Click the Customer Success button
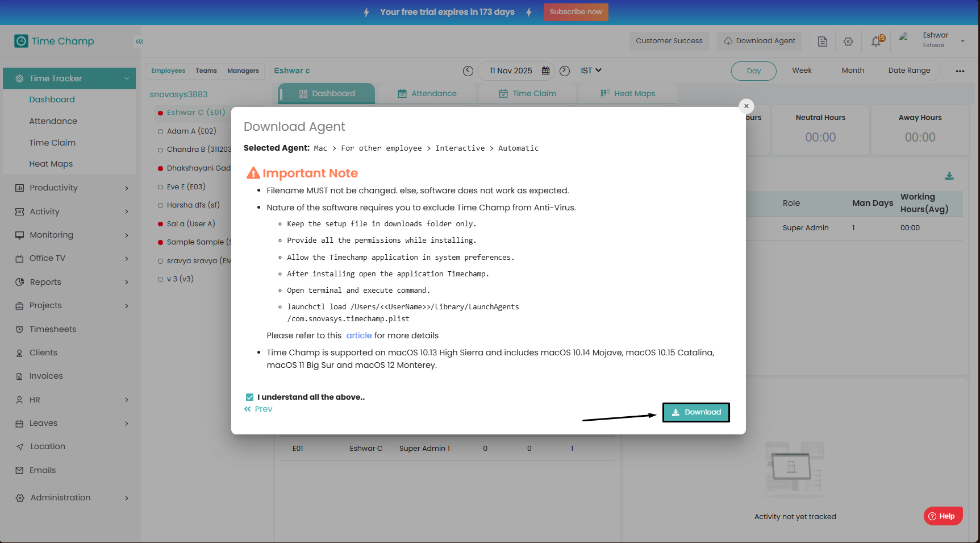Viewport: 980px width, 543px height. pos(669,41)
